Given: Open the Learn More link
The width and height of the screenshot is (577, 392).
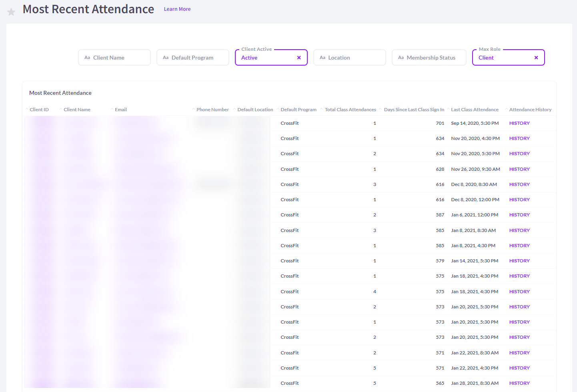Looking at the screenshot, I should click(x=177, y=9).
